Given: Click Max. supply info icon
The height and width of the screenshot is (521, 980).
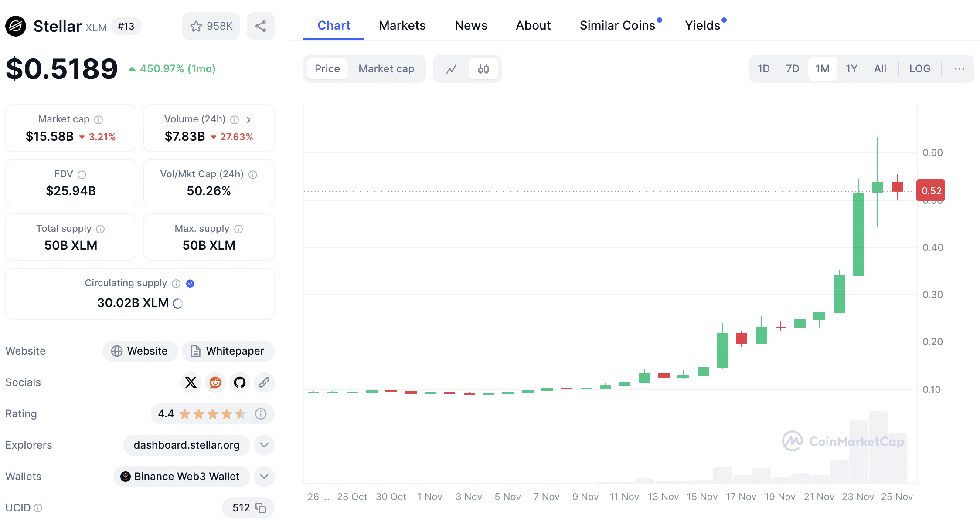Looking at the screenshot, I should (238, 229).
